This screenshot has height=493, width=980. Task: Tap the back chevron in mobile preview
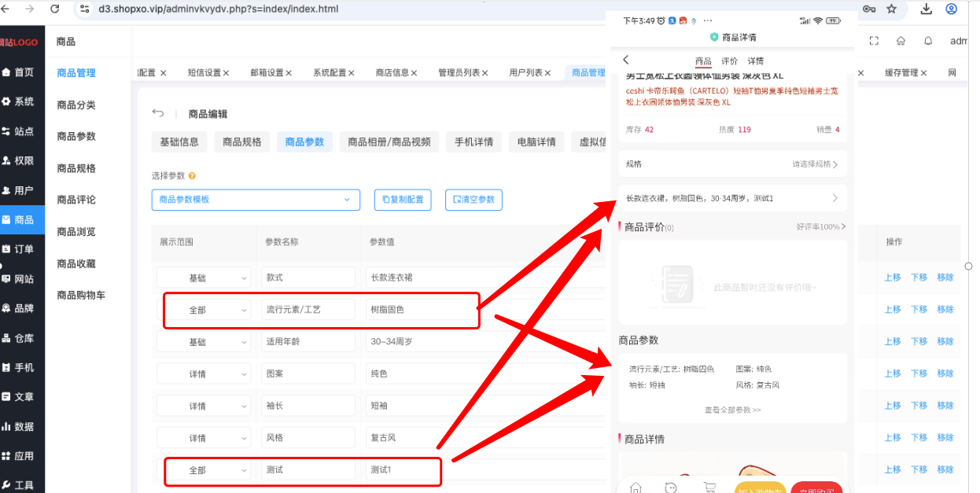[626, 60]
